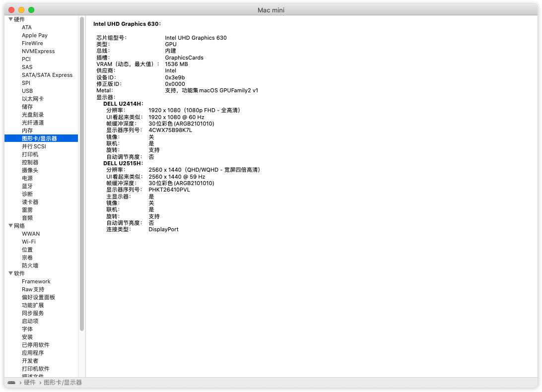Show USB device information
The height and width of the screenshot is (392, 542).
pos(27,91)
